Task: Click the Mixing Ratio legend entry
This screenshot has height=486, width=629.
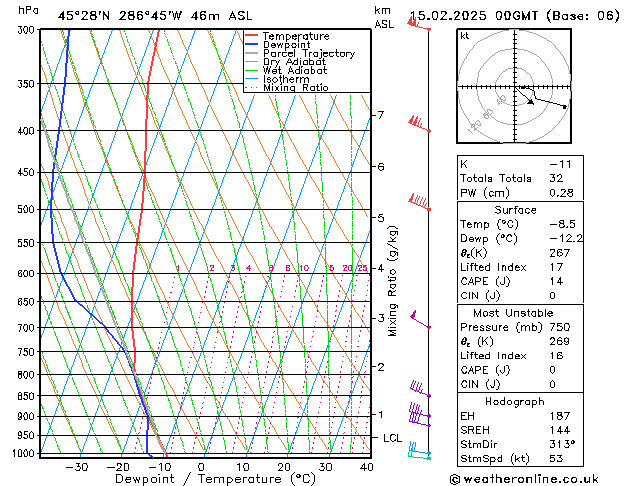Action: coord(287,88)
